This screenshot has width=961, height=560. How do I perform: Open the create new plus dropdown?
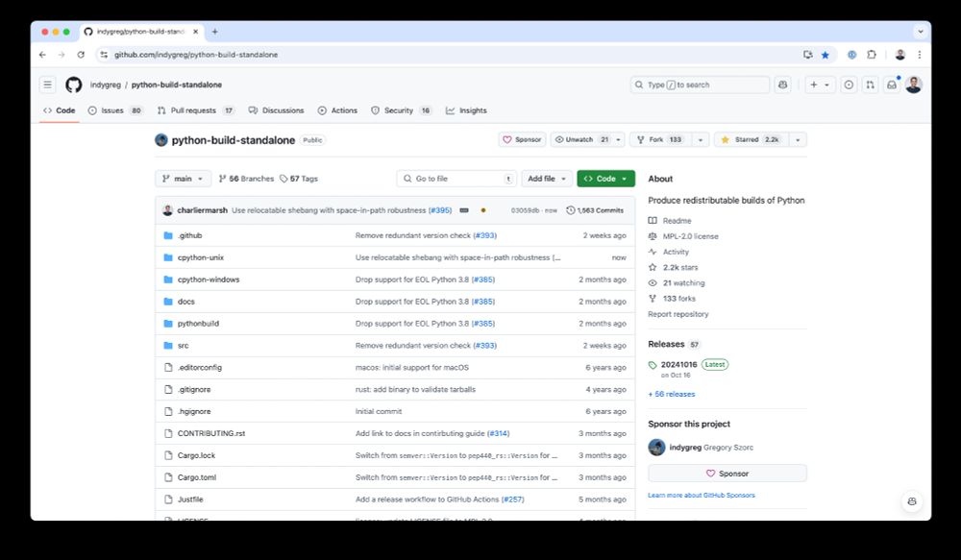[820, 85]
